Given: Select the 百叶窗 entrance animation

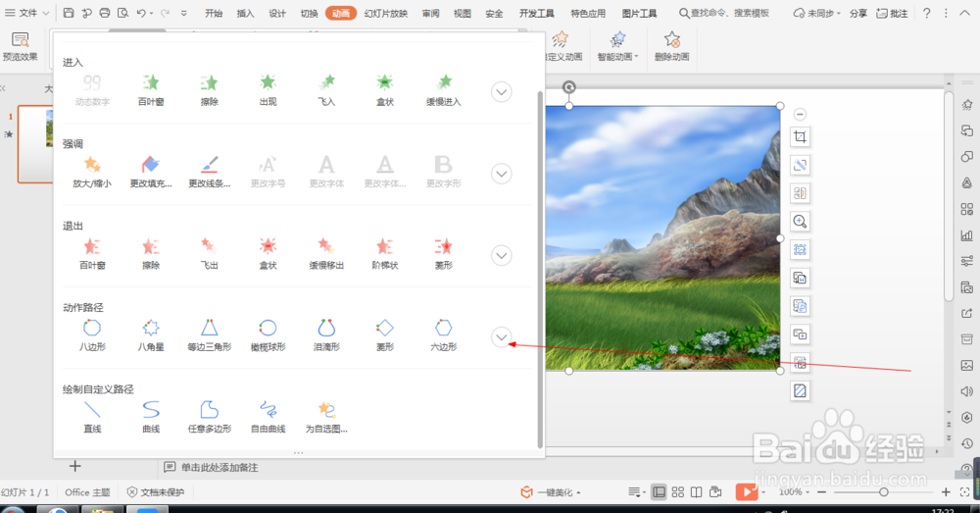Looking at the screenshot, I should pos(151,90).
